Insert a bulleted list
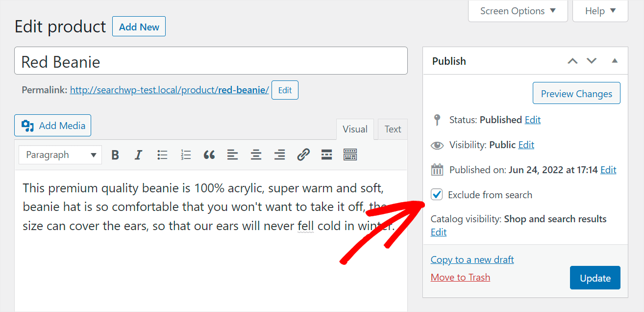The image size is (644, 312). coord(162,155)
